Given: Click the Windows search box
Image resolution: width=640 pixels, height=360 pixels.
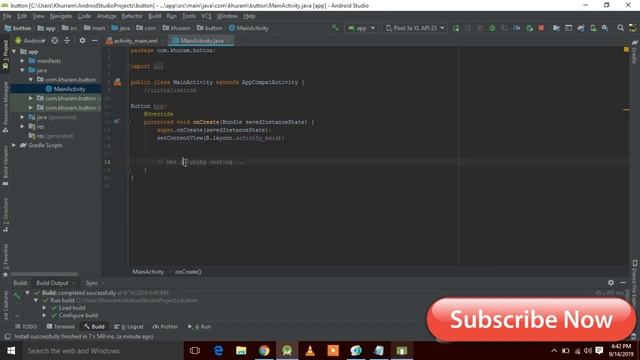Looking at the screenshot, I should pos(102,351).
